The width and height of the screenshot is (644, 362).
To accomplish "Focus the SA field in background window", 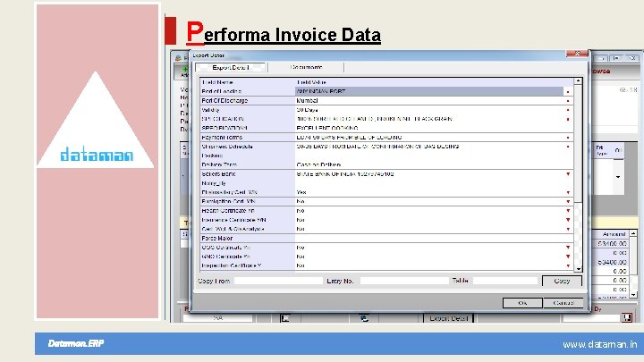I will point(218,318).
